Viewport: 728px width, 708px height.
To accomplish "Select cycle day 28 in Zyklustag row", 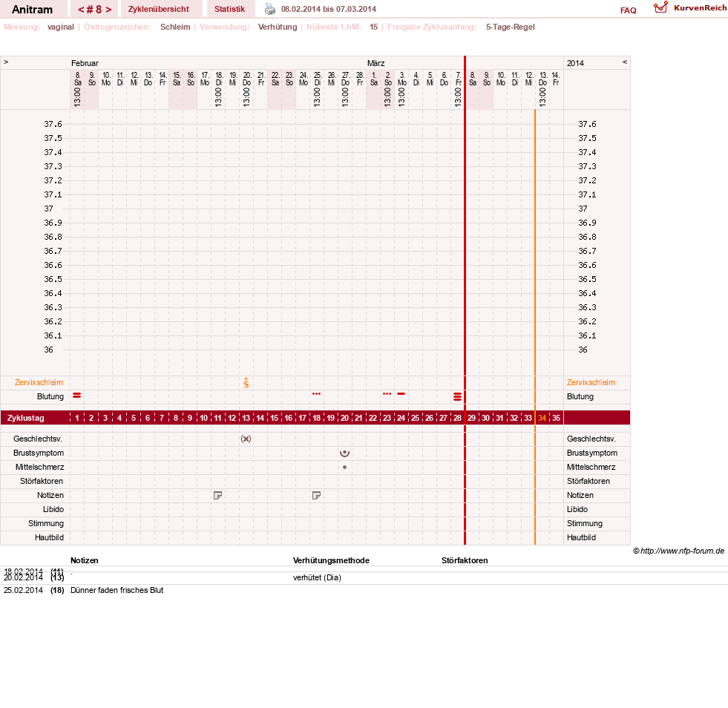I will 457,418.
